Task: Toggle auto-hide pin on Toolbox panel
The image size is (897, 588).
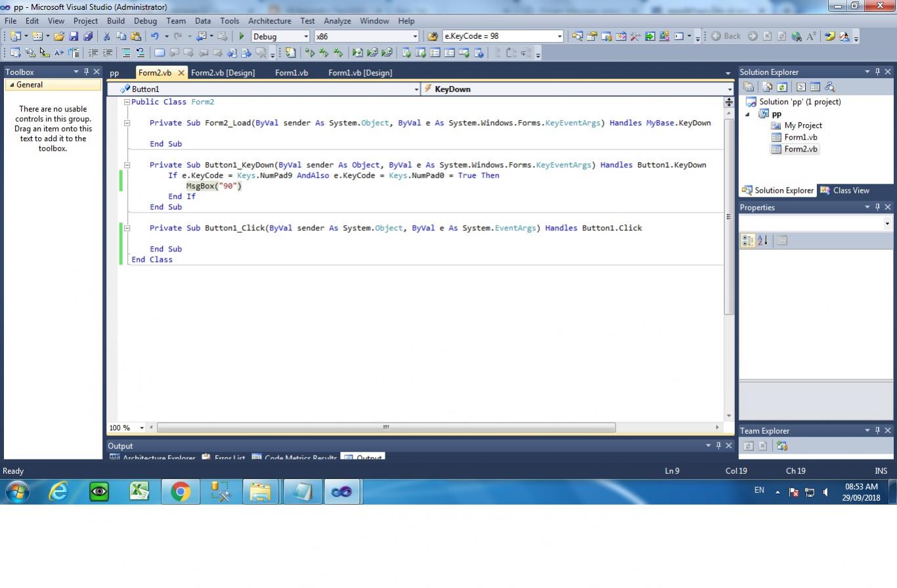Action: (86, 72)
